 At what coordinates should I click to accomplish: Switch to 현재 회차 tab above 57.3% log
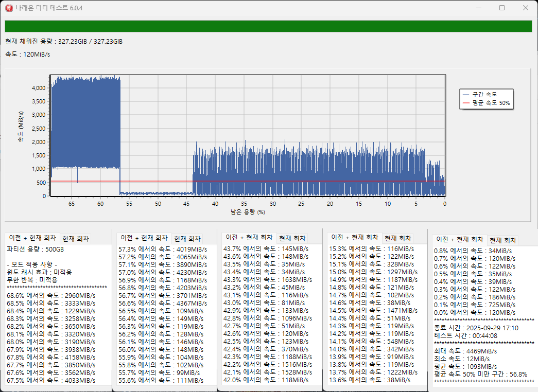point(187,239)
